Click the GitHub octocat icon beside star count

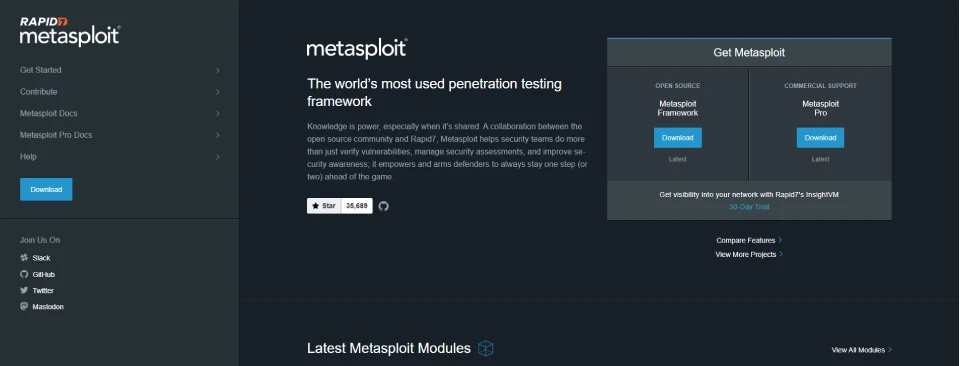[383, 206]
